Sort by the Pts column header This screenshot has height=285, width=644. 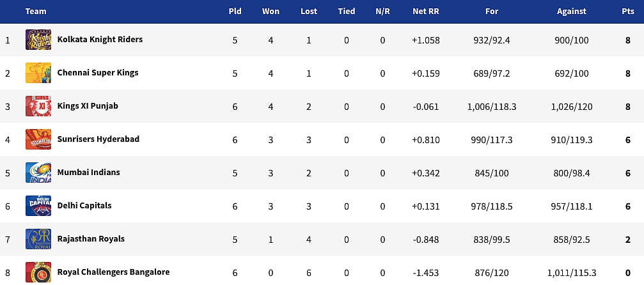click(x=628, y=12)
